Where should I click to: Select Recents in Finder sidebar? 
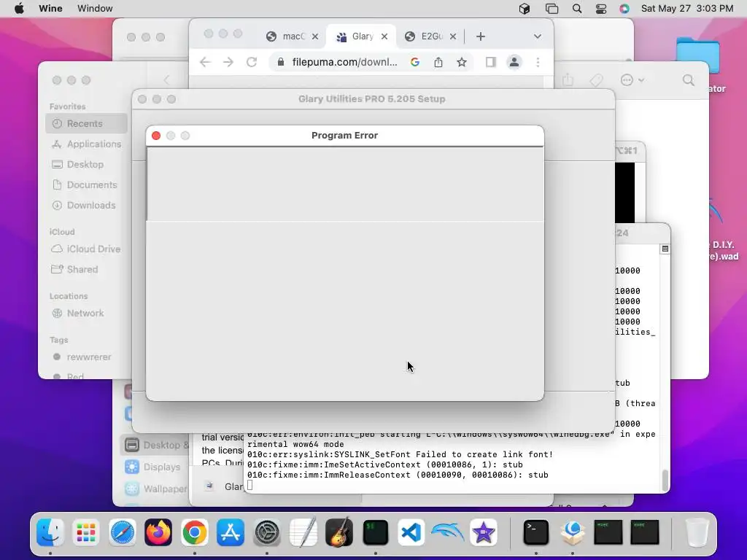coord(86,123)
